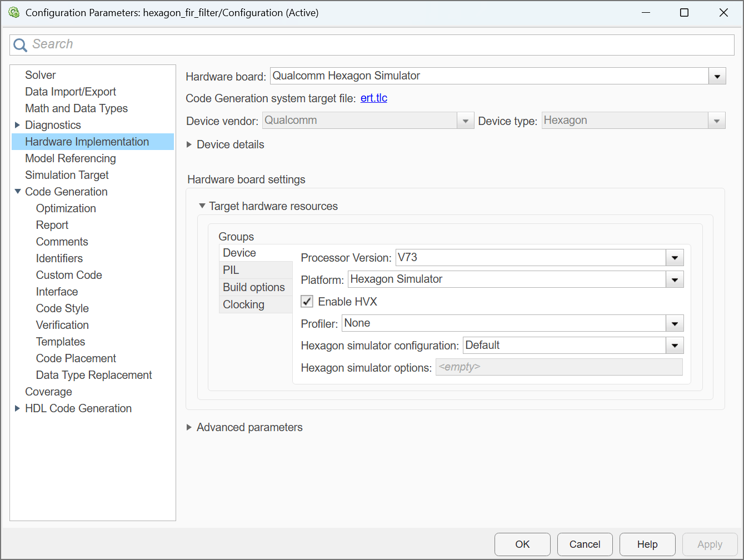
Task: Maximize the Configuration Parameters window
Action: 685,13
